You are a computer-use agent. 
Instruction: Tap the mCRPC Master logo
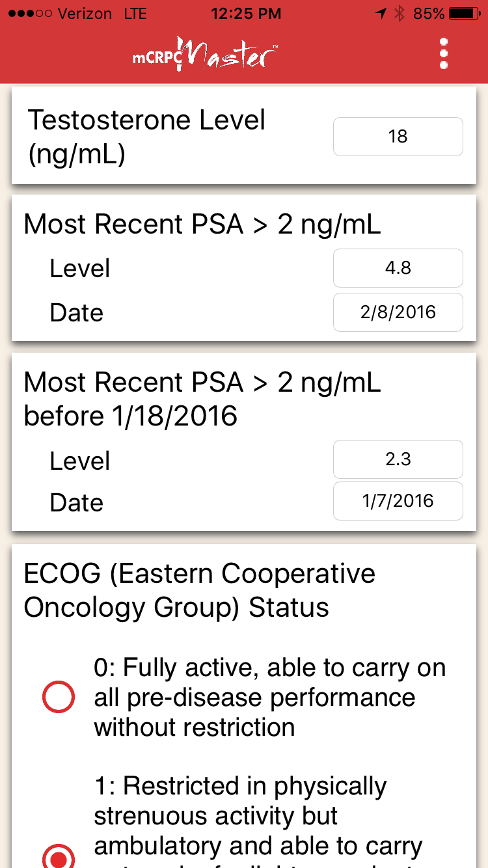tap(205, 53)
